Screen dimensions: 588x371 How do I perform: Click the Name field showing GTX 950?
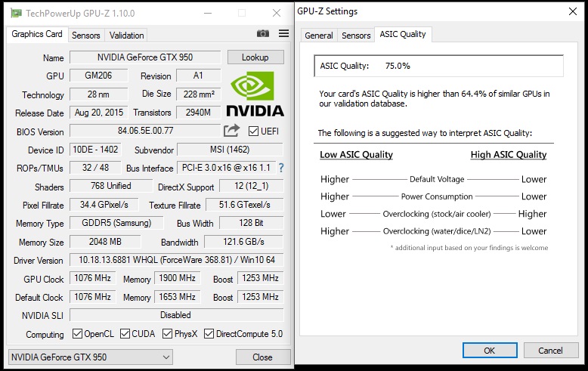tap(145, 57)
